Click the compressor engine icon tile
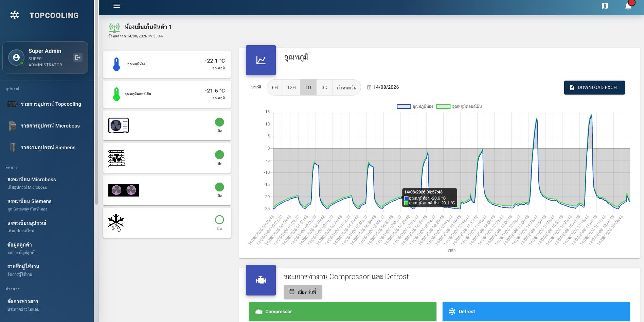This screenshot has height=322, width=644. pos(261,280)
